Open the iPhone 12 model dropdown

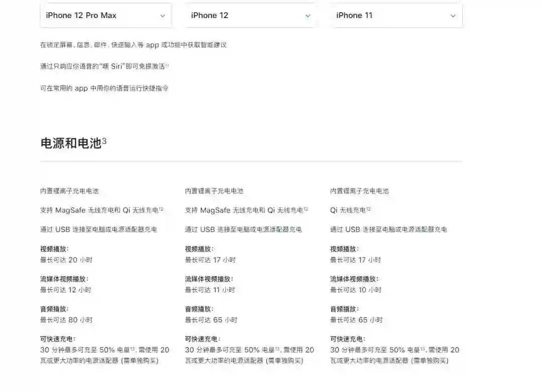(250, 16)
